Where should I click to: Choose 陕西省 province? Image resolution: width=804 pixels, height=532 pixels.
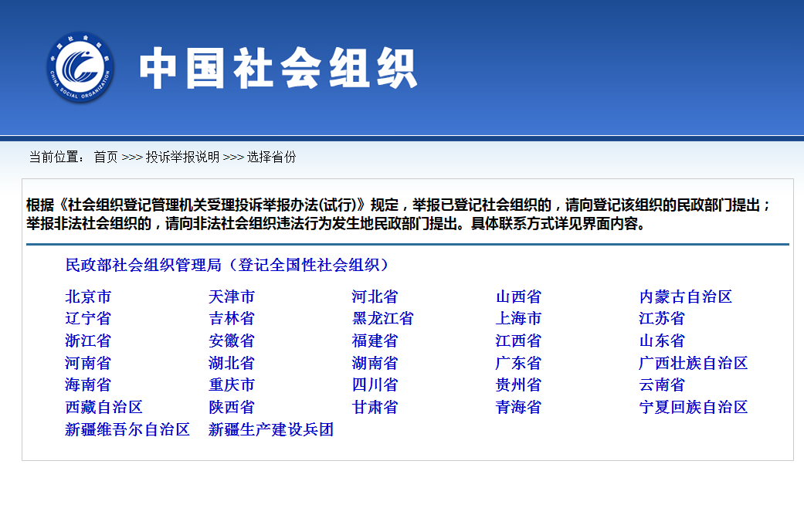click(x=232, y=407)
